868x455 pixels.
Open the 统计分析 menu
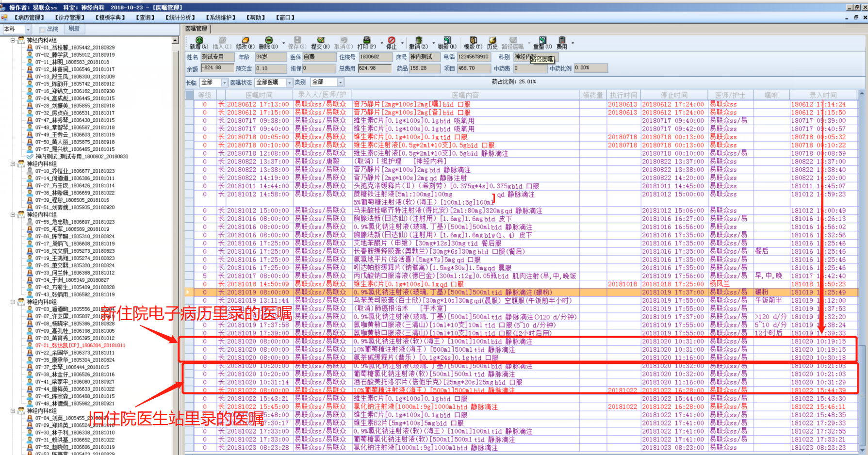pyautogui.click(x=180, y=18)
